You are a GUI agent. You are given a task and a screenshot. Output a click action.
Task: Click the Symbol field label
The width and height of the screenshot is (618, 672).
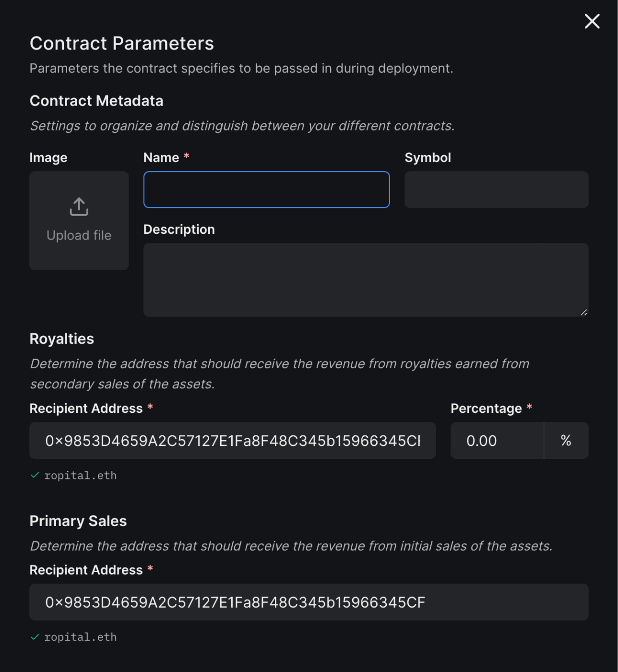point(428,157)
